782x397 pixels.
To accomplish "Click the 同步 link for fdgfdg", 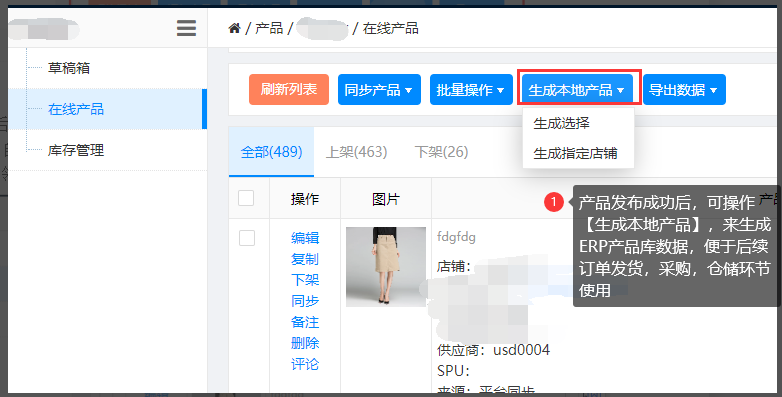I will (305, 301).
